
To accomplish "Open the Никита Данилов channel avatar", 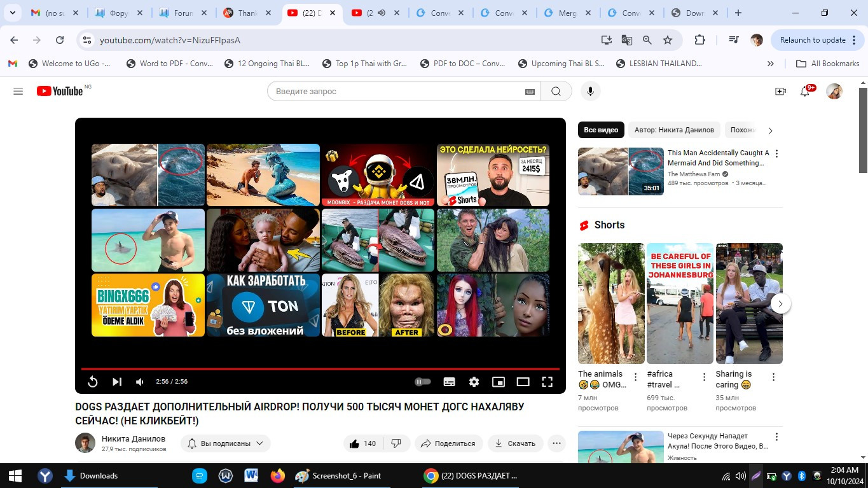I will (x=85, y=443).
